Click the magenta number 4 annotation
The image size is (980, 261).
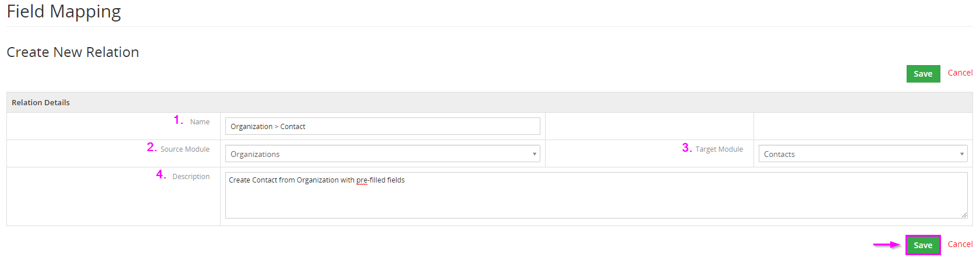point(161,175)
